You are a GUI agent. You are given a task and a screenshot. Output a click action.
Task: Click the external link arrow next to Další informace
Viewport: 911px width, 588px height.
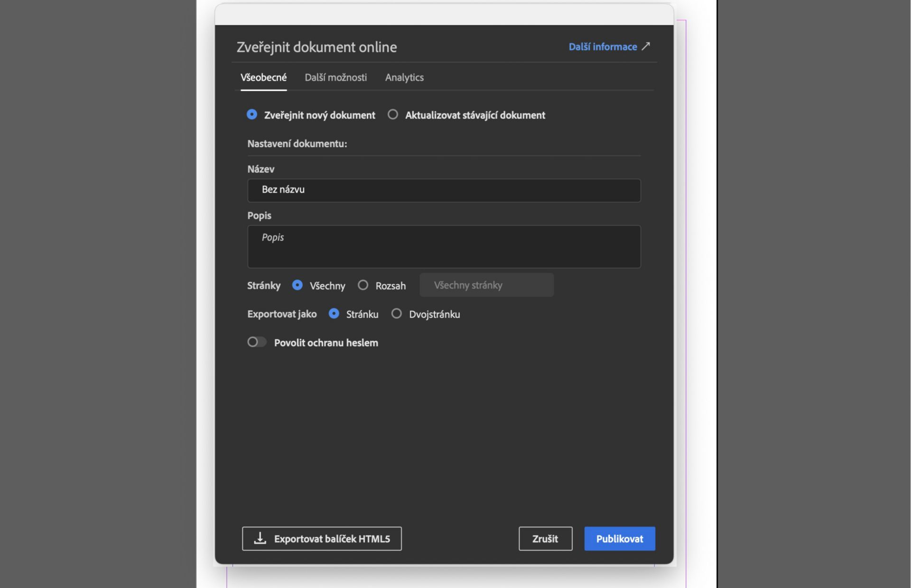pyautogui.click(x=646, y=46)
